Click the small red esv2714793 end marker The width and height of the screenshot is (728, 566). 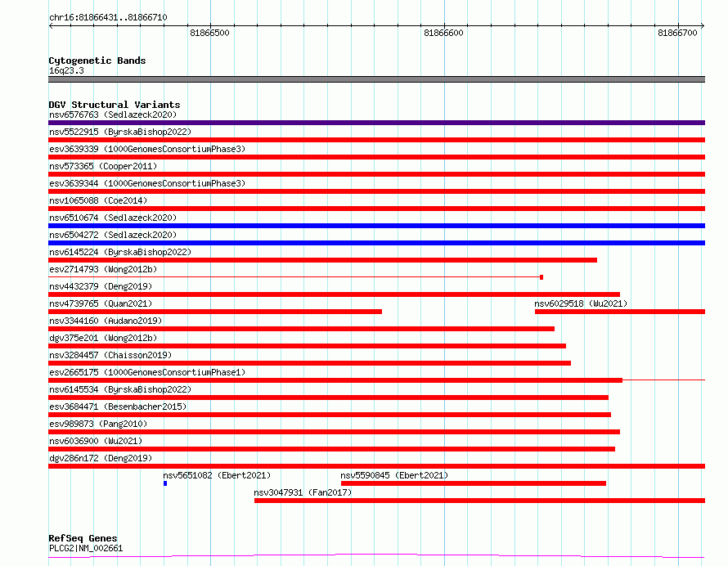coord(542,277)
